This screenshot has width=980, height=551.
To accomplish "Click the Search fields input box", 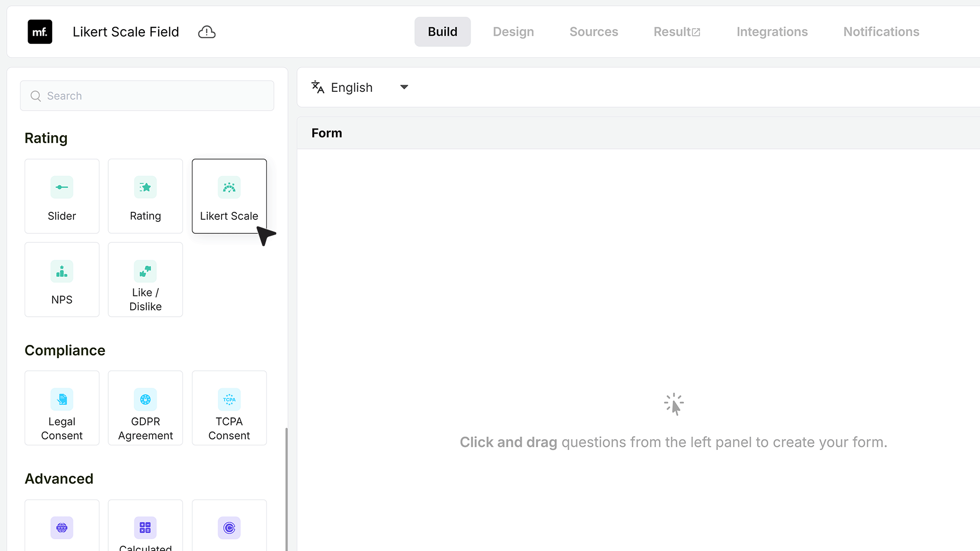I will tap(147, 96).
